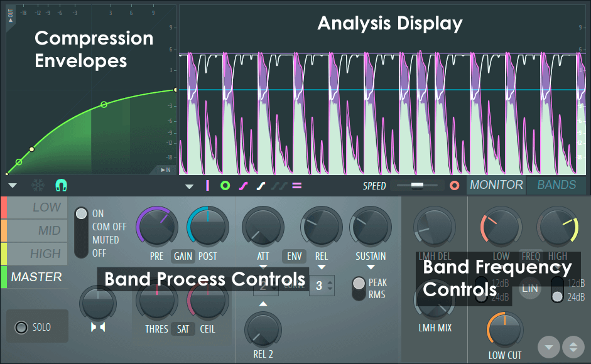591x364 pixels.
Task: Click the ENV label button
Action: [x=294, y=256]
